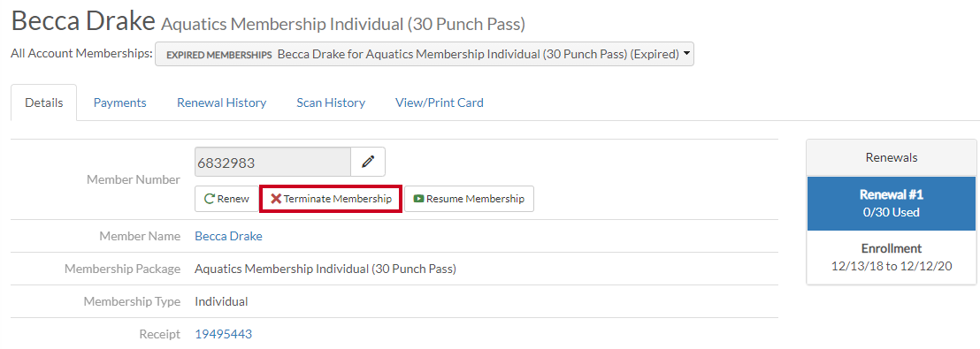This screenshot has width=980, height=349.
Task: Click the Enrollment 12/13/18 to 12/12/20 entry
Action: [x=892, y=257]
